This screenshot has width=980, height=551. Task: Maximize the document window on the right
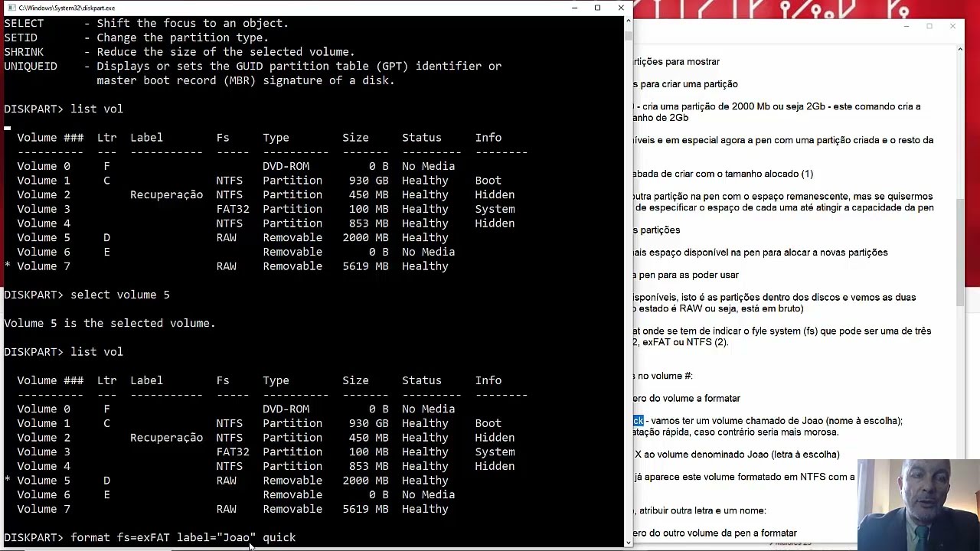tap(929, 27)
